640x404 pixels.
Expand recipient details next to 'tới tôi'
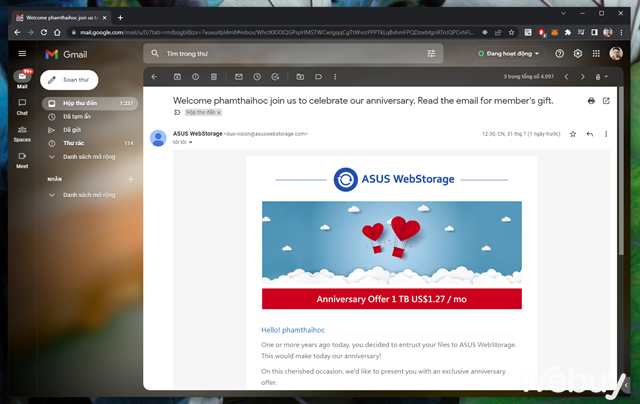(190, 143)
